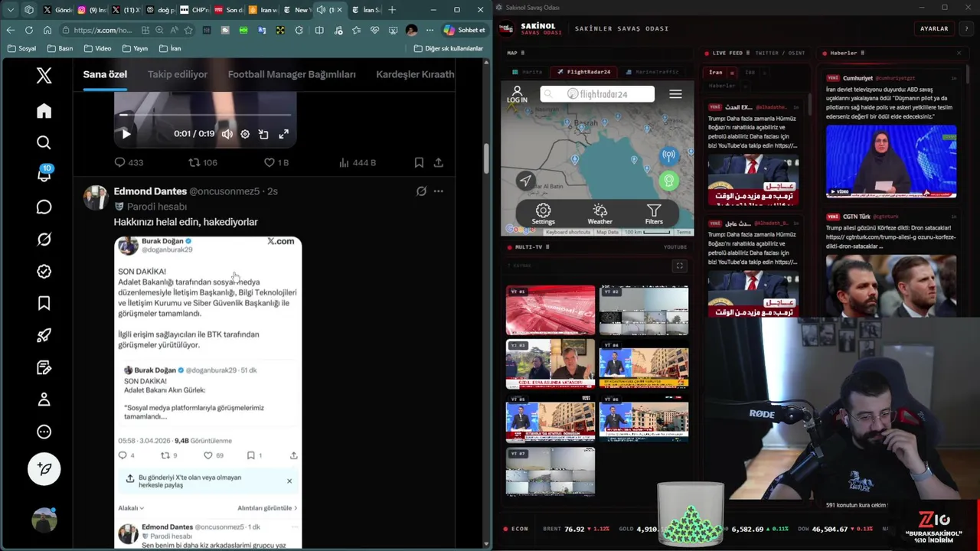The height and width of the screenshot is (551, 980).
Task: Mute the tweet video volume icon
Action: point(227,134)
